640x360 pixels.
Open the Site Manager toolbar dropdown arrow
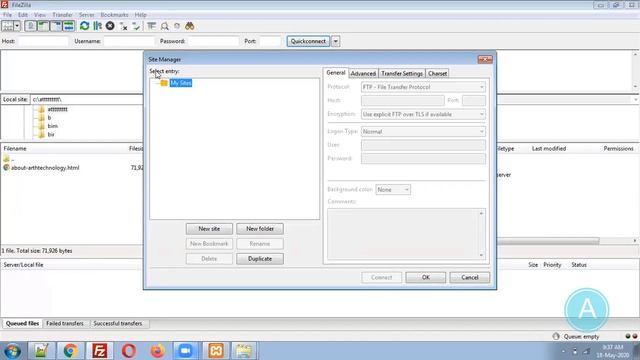pyautogui.click(x=17, y=26)
